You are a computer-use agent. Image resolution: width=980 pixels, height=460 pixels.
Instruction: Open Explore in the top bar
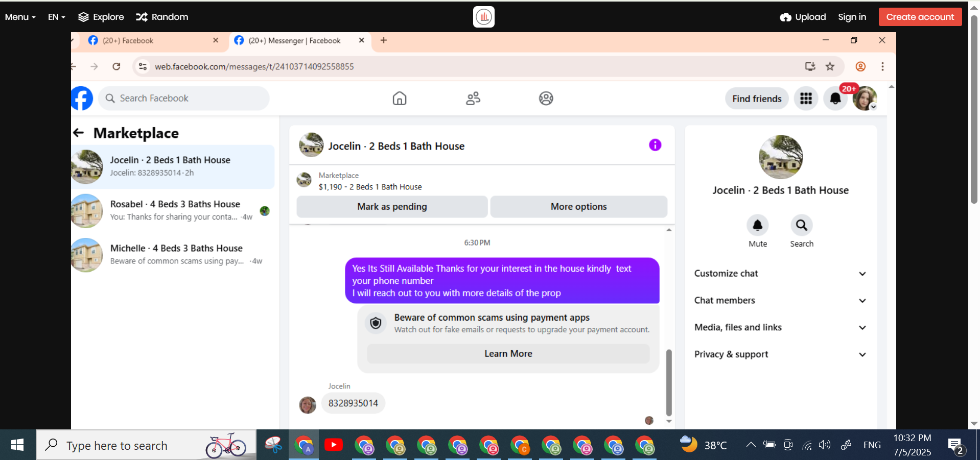(101, 17)
